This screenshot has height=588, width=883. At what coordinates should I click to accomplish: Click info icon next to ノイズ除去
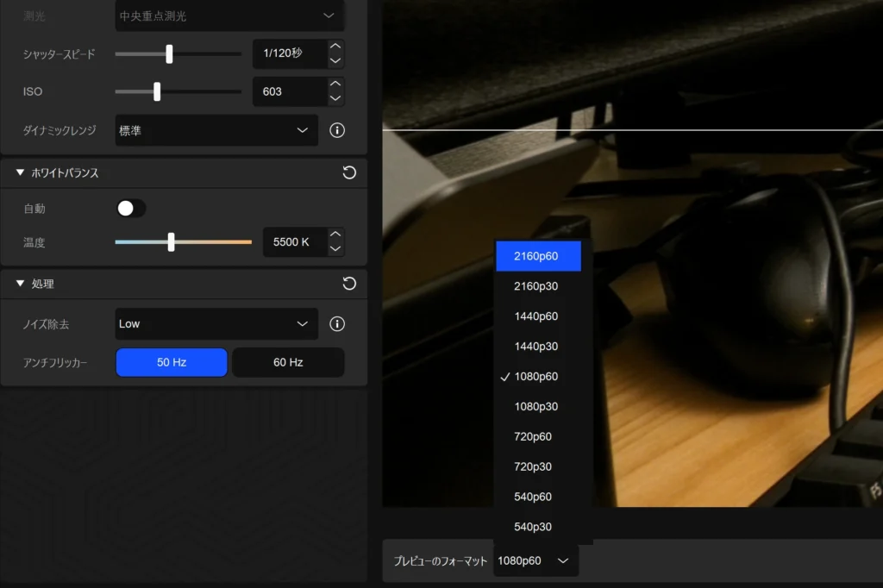click(x=337, y=324)
